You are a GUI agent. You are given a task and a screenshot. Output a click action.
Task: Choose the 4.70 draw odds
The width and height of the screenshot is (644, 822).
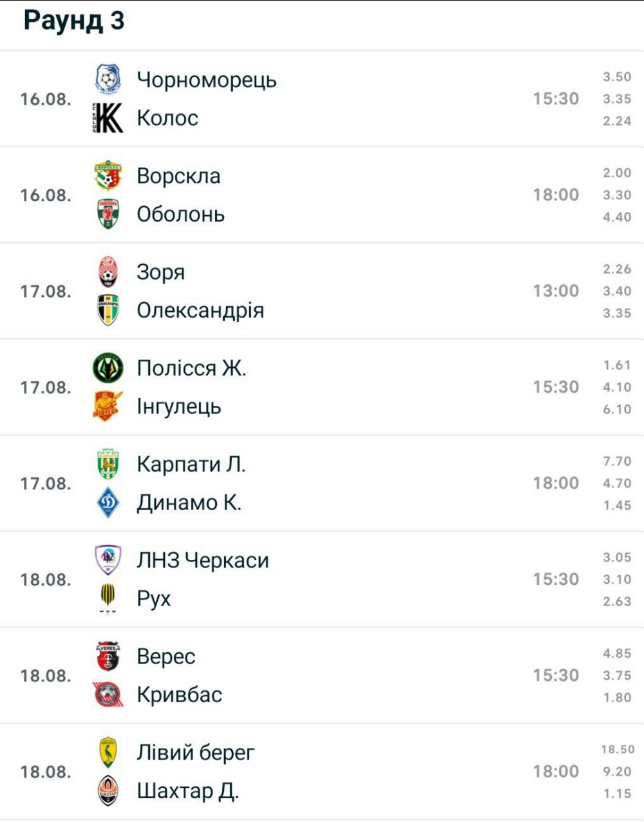pos(617,483)
